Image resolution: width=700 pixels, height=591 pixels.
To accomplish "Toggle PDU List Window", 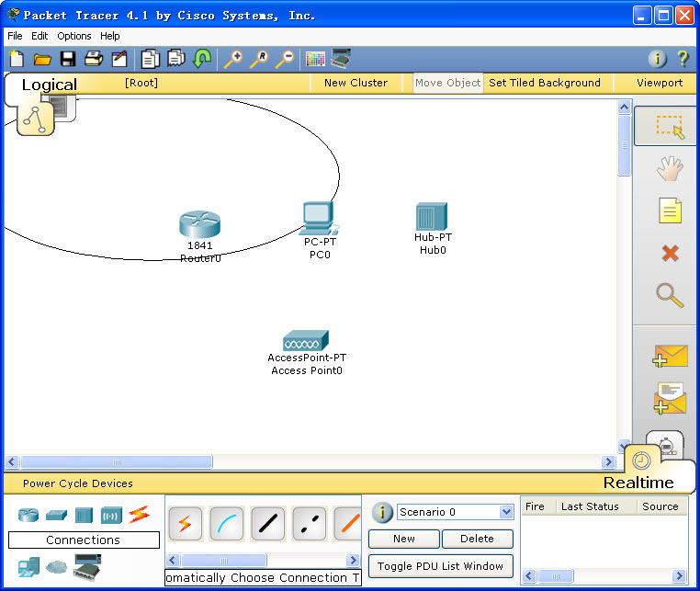I will [x=440, y=566].
